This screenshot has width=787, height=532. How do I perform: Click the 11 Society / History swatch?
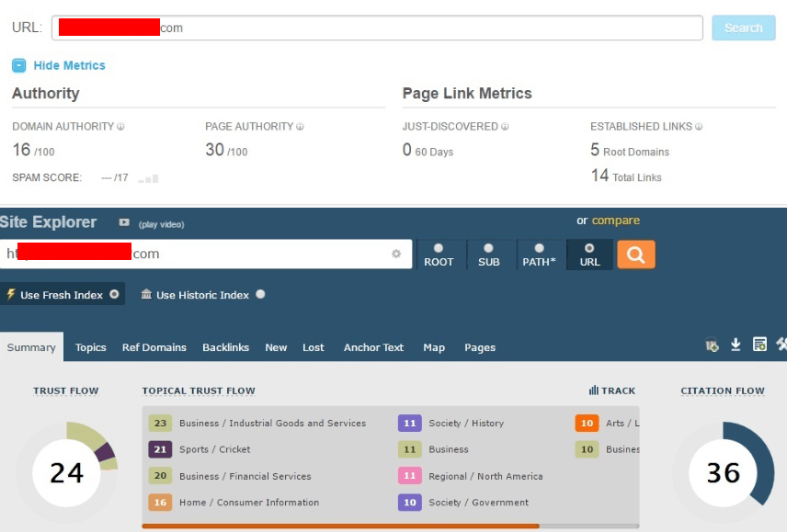click(x=409, y=423)
